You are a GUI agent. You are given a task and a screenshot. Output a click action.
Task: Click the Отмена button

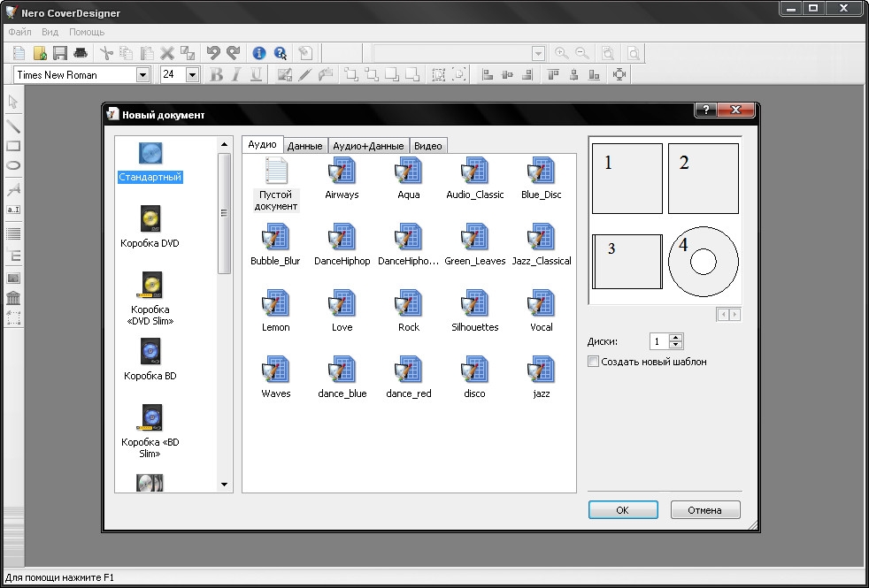click(704, 510)
